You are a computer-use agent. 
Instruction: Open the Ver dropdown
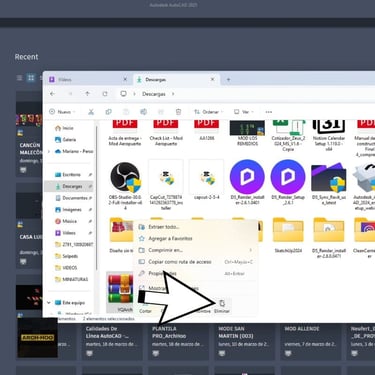(244, 112)
